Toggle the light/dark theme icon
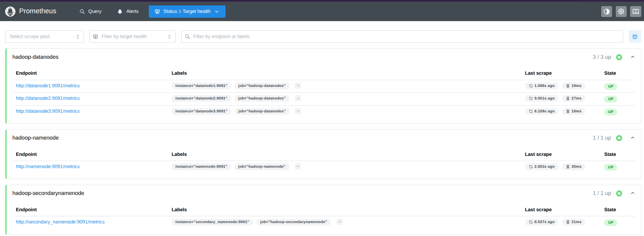The image size is (644, 236). click(x=606, y=12)
